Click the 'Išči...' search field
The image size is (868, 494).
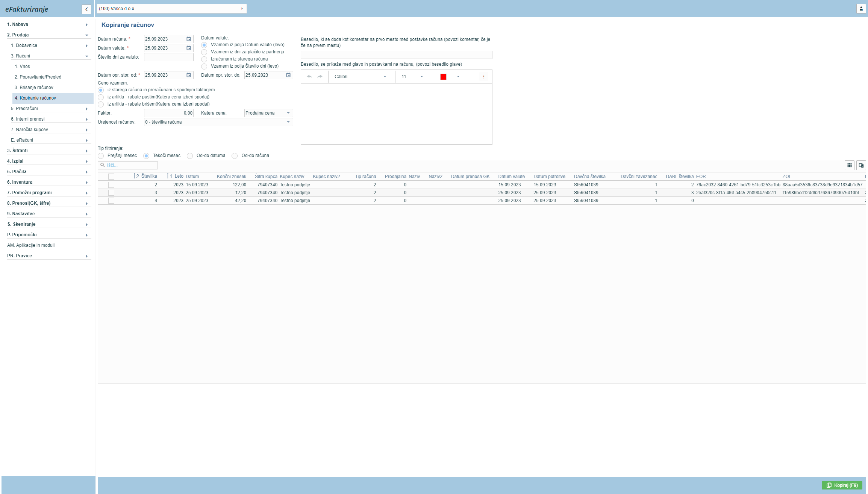point(128,165)
